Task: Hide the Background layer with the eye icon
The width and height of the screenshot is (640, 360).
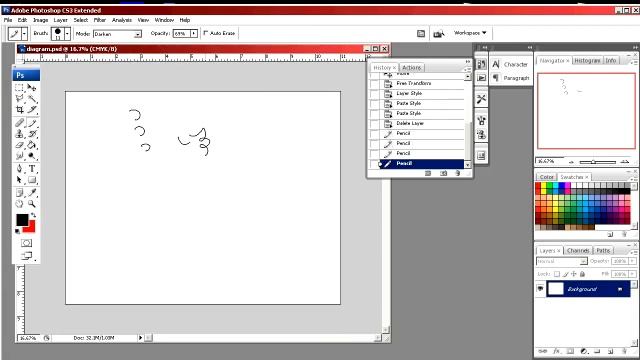Action: pyautogui.click(x=540, y=289)
